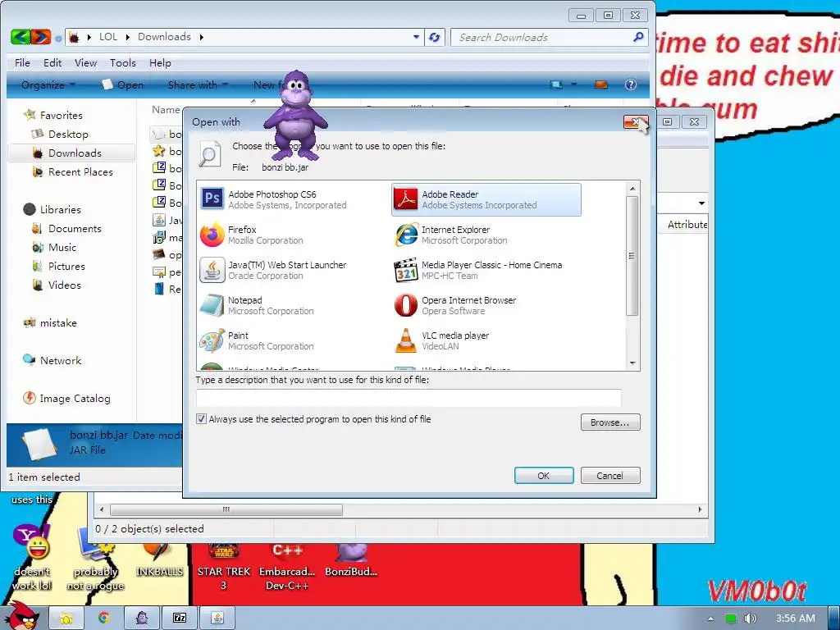Expand the Organize dropdown menu
The width and height of the screenshot is (840, 630).
(x=48, y=84)
